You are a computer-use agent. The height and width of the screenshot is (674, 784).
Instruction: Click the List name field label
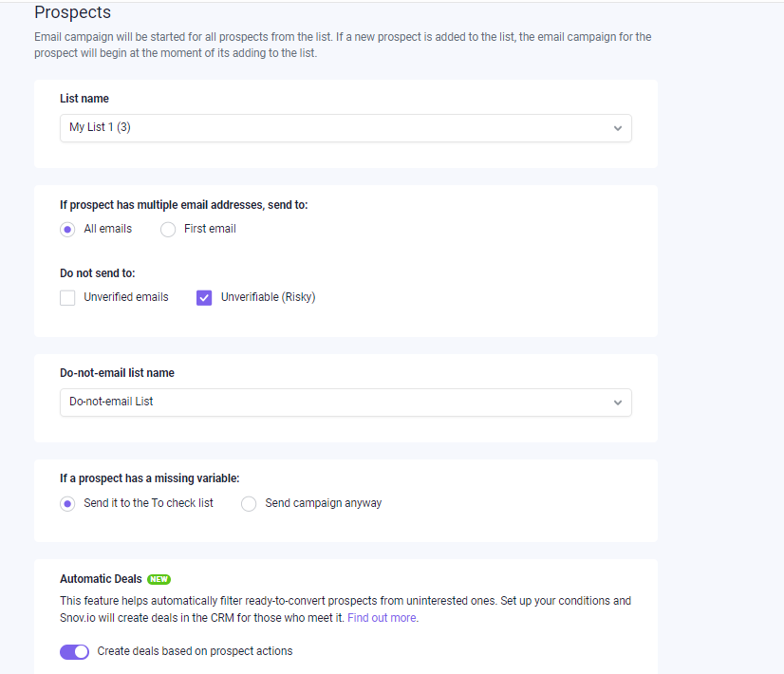(84, 99)
